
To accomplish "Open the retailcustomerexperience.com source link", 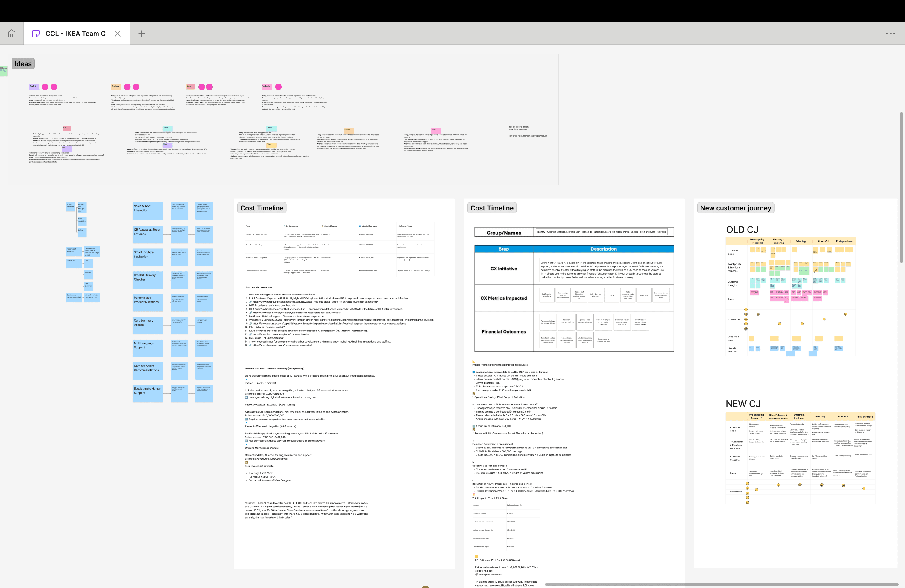I will (x=315, y=302).
